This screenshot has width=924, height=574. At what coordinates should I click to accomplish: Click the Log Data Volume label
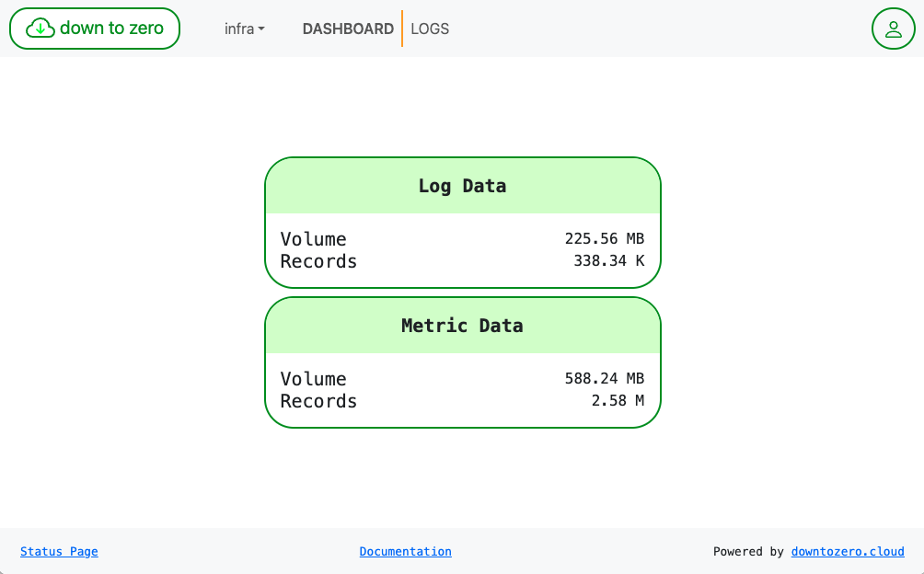point(313,239)
